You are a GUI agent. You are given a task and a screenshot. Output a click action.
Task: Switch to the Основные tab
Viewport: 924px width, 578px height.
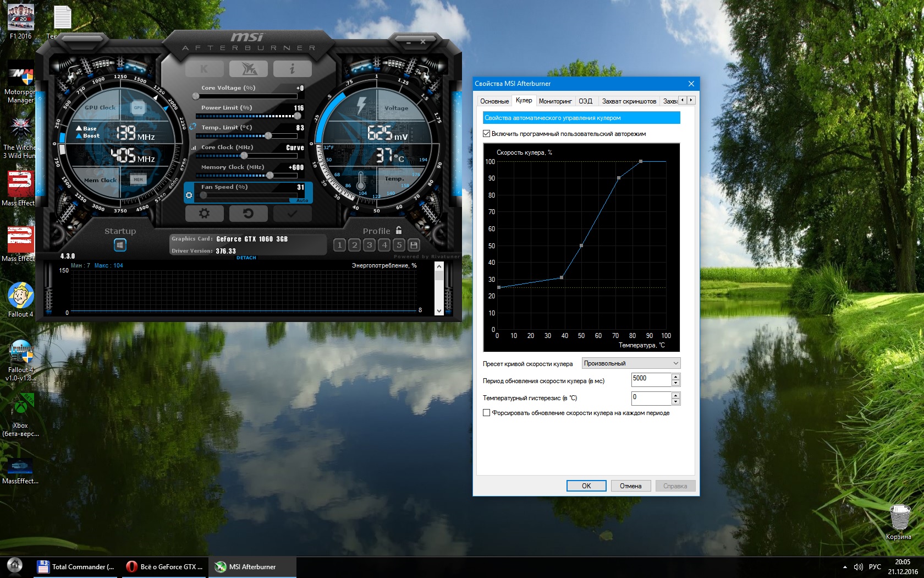tap(494, 101)
